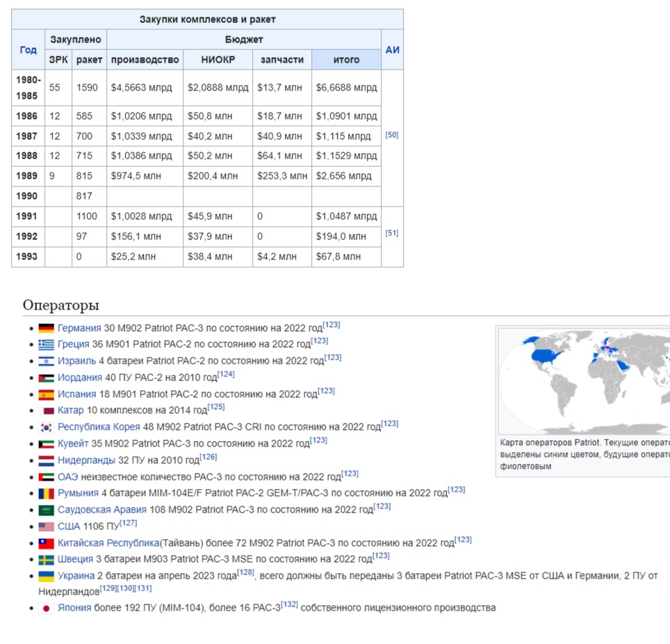Click the Germany flag icon
The image size is (670, 644).
click(x=46, y=328)
